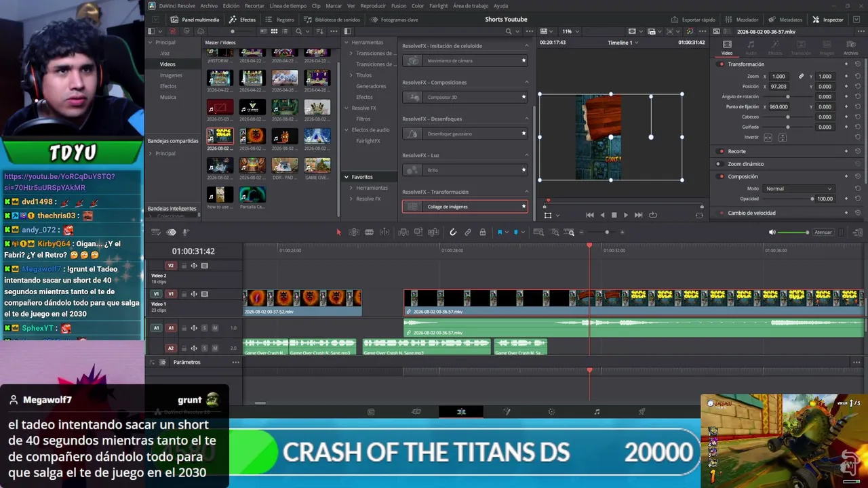The height and width of the screenshot is (488, 868).
Task: Go to first frame in viewer
Action: coord(589,215)
